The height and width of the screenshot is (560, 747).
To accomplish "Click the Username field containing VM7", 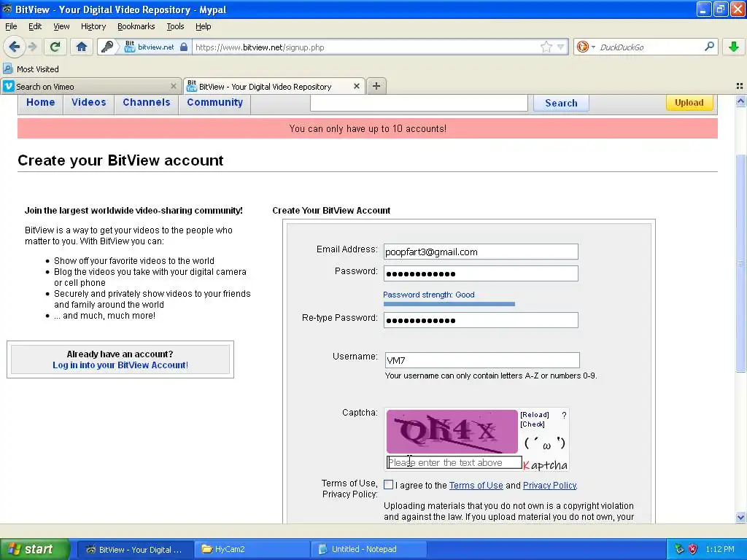I will click(482, 360).
